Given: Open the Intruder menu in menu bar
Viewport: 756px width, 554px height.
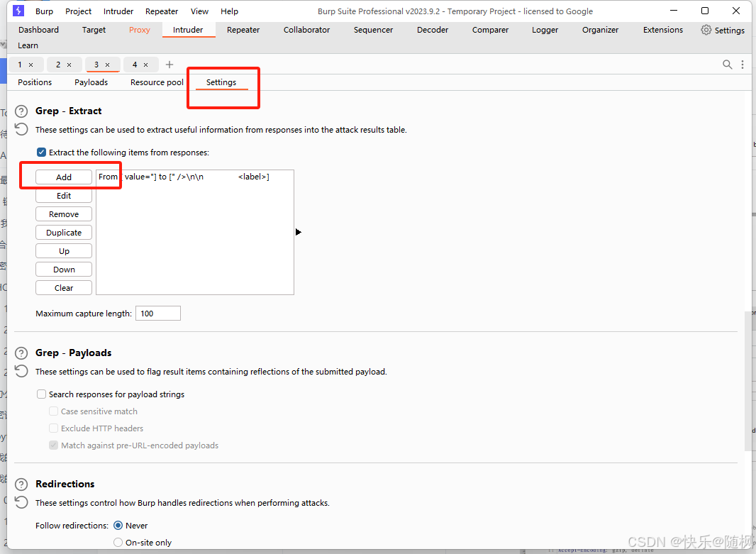Looking at the screenshot, I should [118, 11].
